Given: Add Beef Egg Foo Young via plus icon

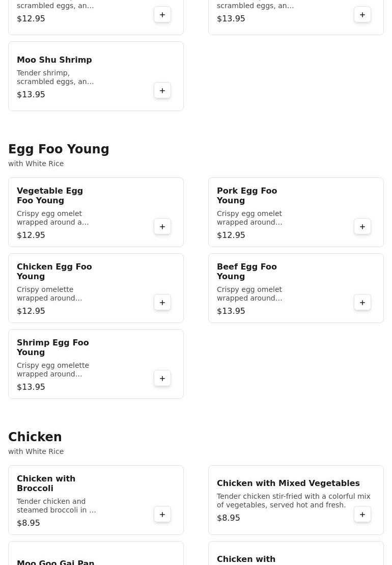Looking at the screenshot, I should [362, 303].
